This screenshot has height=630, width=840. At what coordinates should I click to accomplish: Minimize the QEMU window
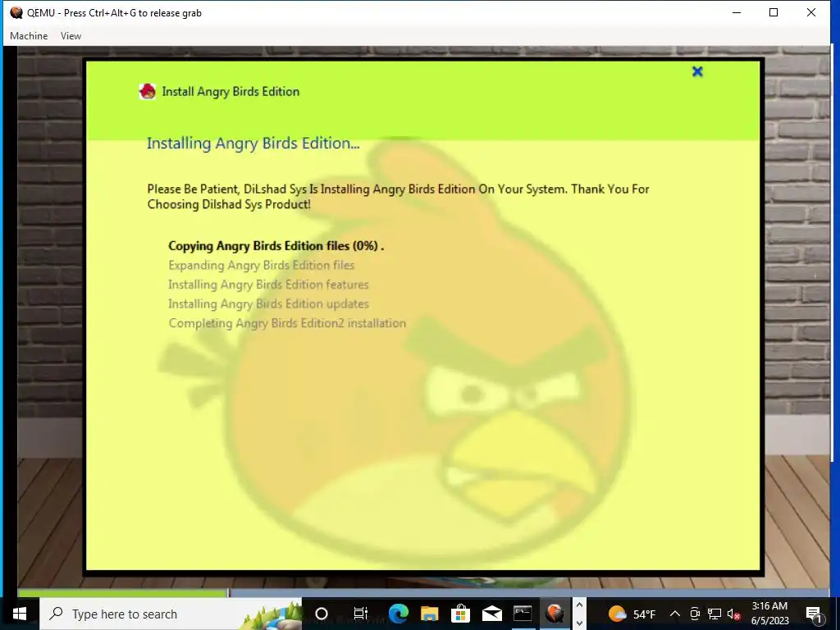(x=737, y=13)
